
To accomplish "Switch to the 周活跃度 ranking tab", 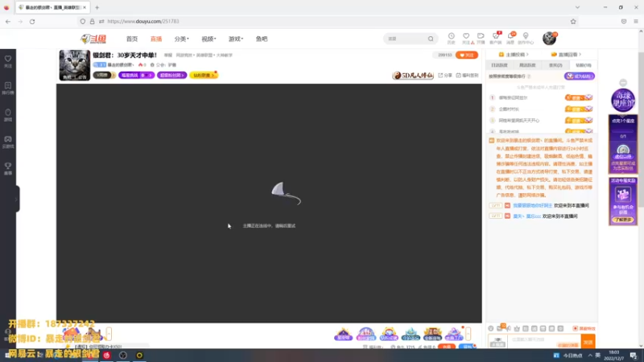I will [x=527, y=65].
